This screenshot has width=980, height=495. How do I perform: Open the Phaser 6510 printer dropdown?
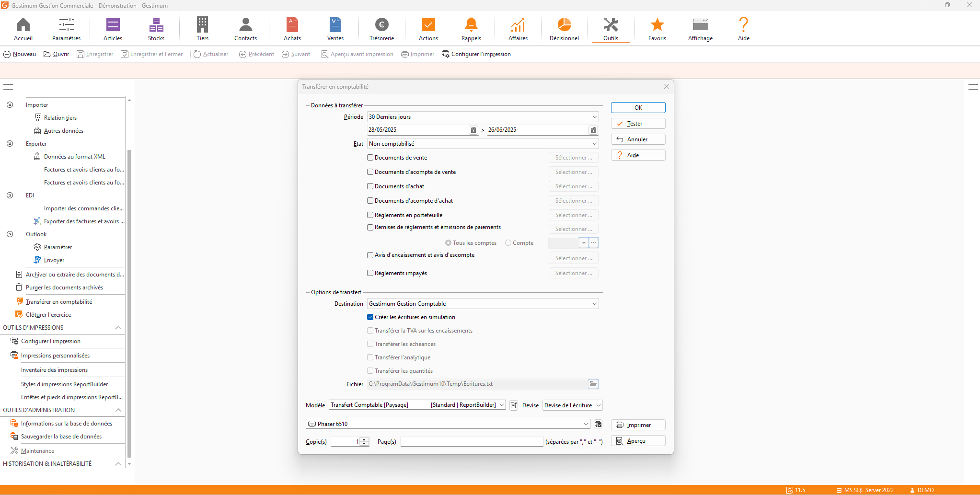(x=448, y=424)
